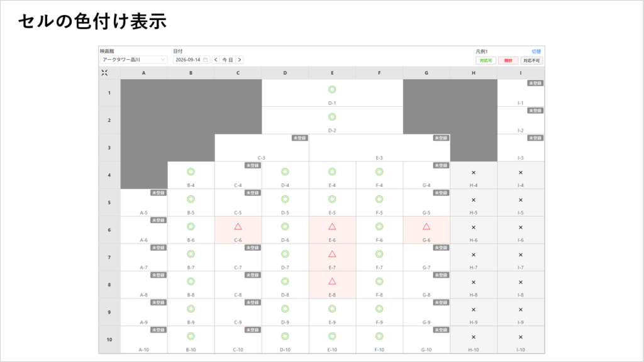
Task: Click the double-circle icon in cell F-4
Action: point(379,172)
